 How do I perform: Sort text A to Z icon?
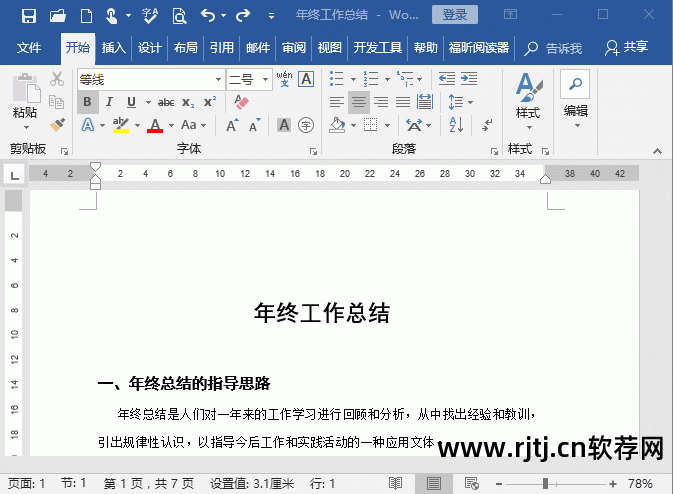(x=456, y=125)
